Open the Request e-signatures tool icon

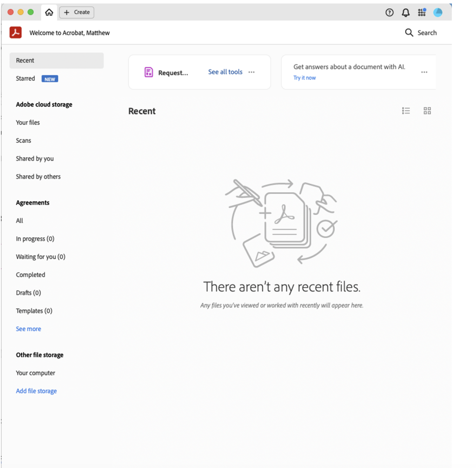click(149, 72)
